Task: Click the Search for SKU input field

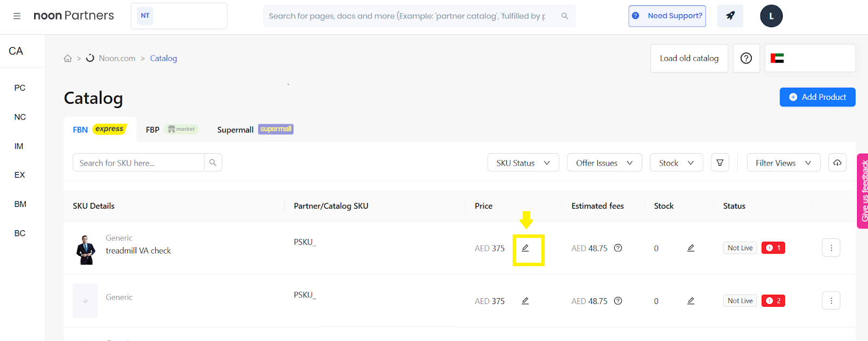Action: [138, 162]
